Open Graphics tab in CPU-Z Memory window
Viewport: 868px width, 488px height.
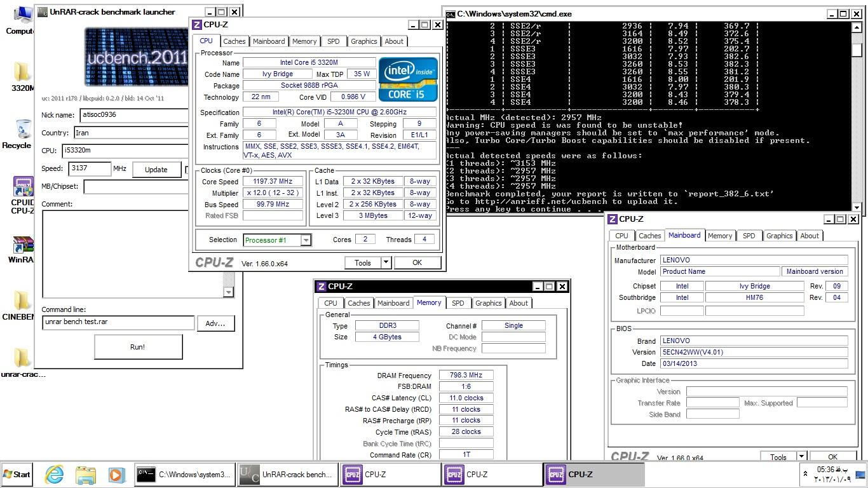(x=489, y=303)
